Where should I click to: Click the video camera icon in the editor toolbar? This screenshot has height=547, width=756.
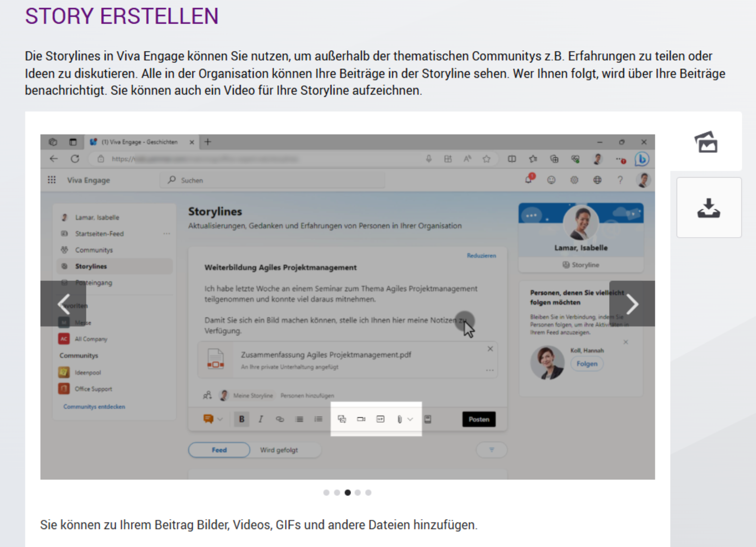(x=361, y=419)
